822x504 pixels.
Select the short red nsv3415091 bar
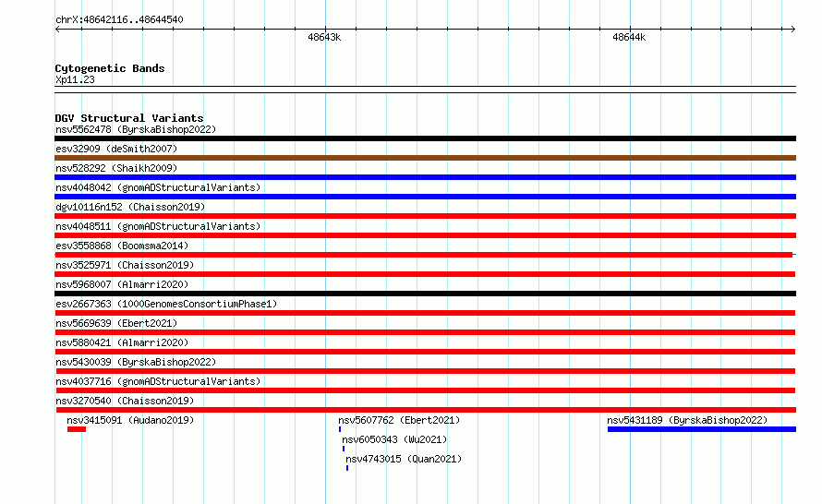click(77, 429)
